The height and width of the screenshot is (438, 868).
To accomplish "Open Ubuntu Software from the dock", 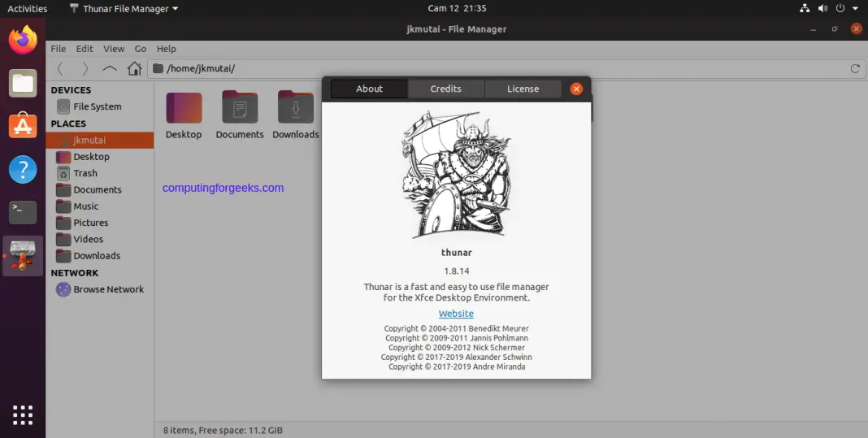I will [23, 126].
